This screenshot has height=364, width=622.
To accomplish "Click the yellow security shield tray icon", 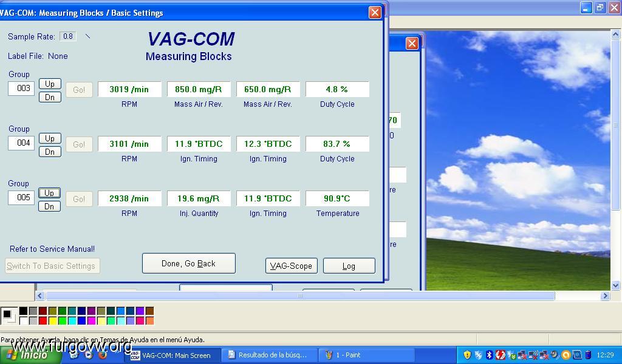I will [467, 355].
